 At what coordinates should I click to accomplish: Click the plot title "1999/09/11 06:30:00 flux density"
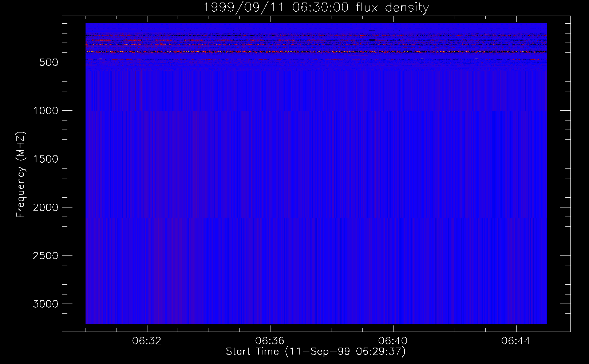coord(316,8)
